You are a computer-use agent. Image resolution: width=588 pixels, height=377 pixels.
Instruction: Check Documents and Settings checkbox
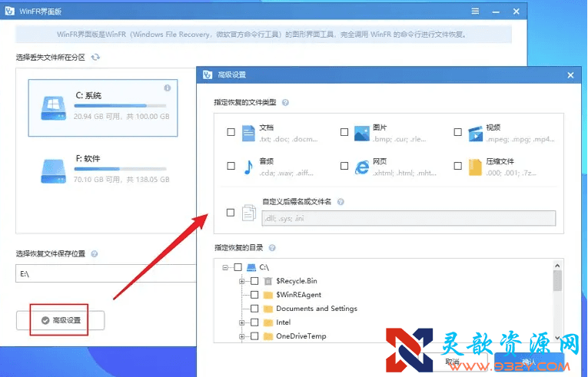pos(254,309)
